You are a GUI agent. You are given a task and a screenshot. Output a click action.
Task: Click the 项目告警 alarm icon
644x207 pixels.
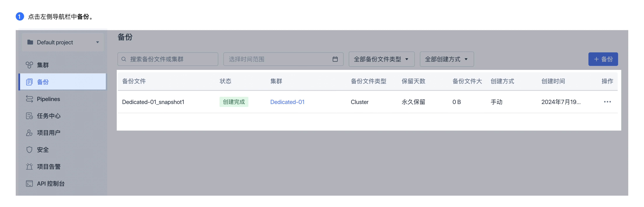pos(29,167)
